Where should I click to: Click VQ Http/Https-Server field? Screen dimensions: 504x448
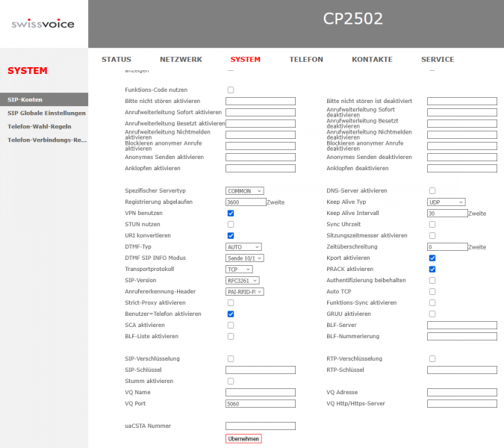click(x=462, y=404)
